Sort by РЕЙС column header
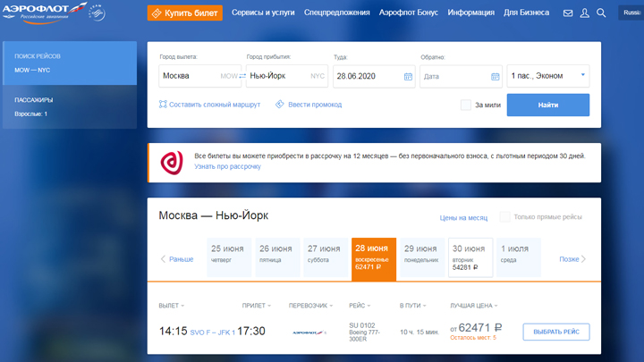644x362 pixels. (360, 306)
